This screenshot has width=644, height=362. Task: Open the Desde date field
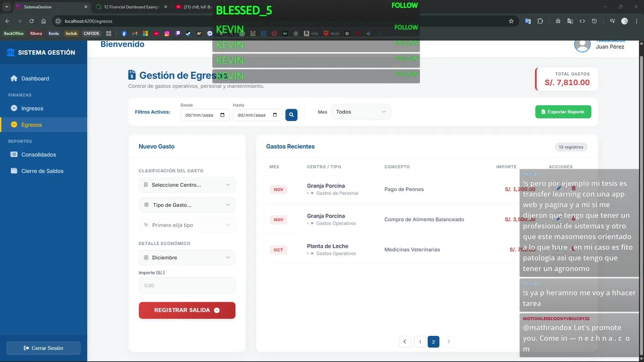205,115
